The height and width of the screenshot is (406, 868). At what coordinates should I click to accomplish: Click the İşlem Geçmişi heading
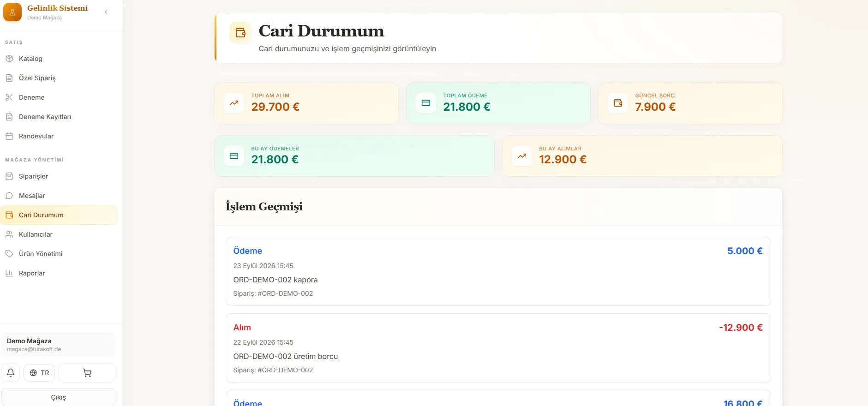pyautogui.click(x=264, y=207)
